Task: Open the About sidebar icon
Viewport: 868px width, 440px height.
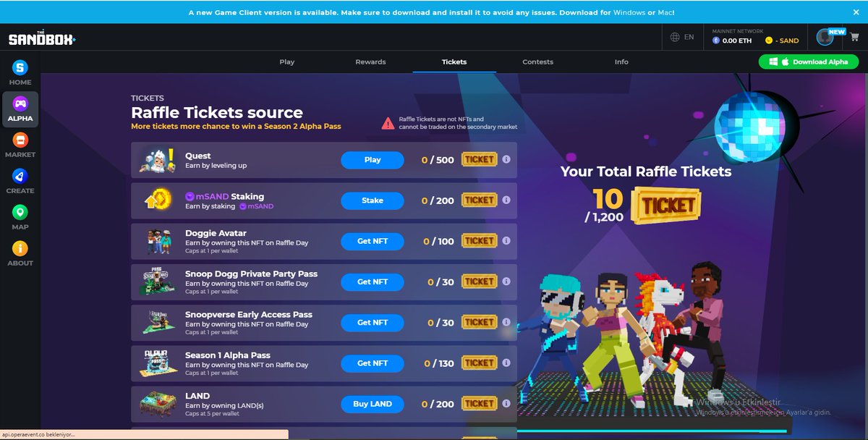Action: pyautogui.click(x=20, y=254)
